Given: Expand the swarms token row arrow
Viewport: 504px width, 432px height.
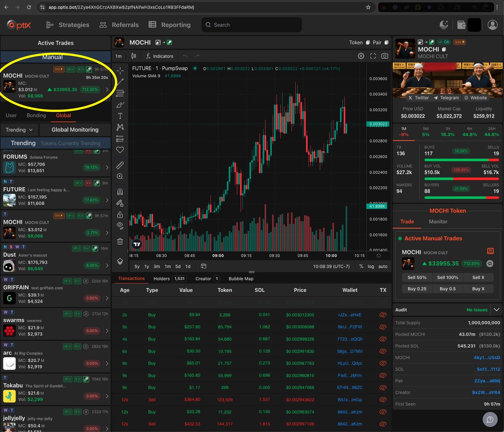Looking at the screenshot, I should (107, 330).
